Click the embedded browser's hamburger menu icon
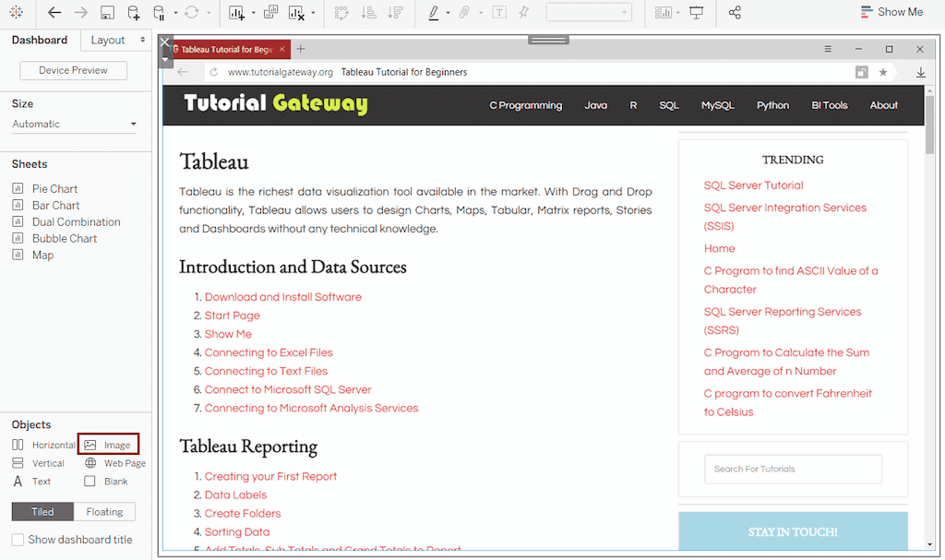The height and width of the screenshot is (560, 945). (828, 50)
